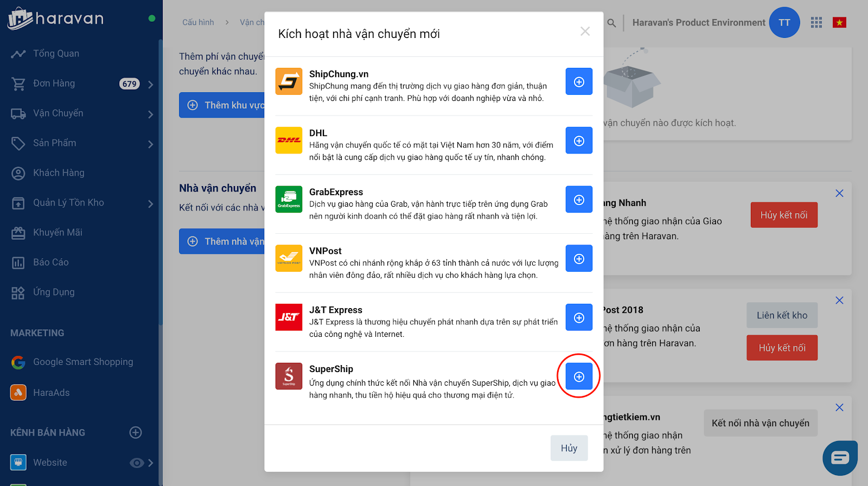The height and width of the screenshot is (486, 868).
Task: Click the HaraAds icon
Action: [18, 393]
